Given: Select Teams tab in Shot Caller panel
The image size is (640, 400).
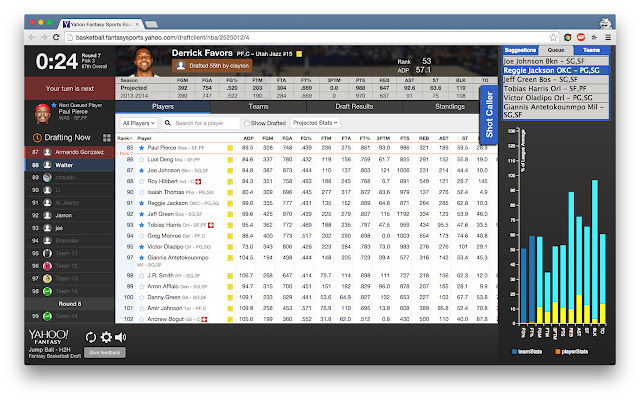Looking at the screenshot, I should coord(591,50).
